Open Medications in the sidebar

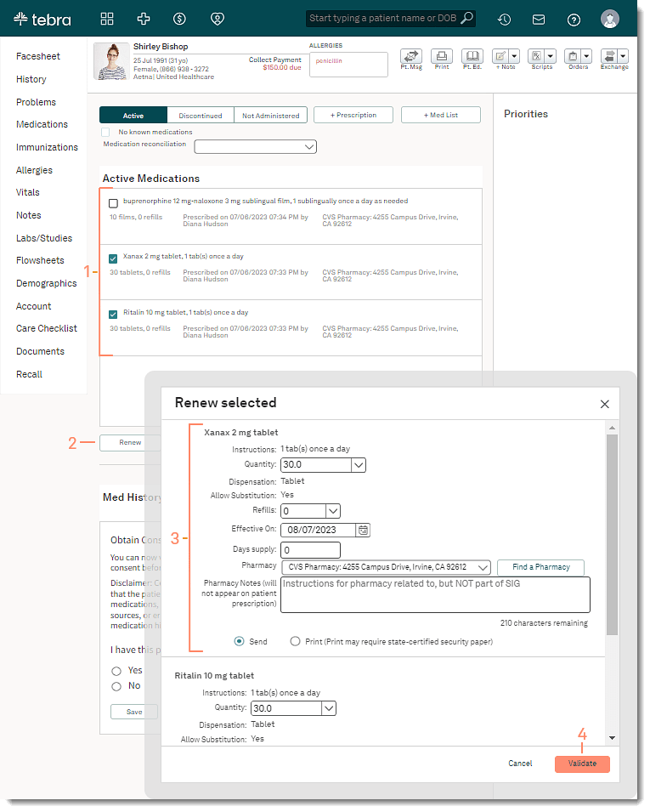(42, 124)
